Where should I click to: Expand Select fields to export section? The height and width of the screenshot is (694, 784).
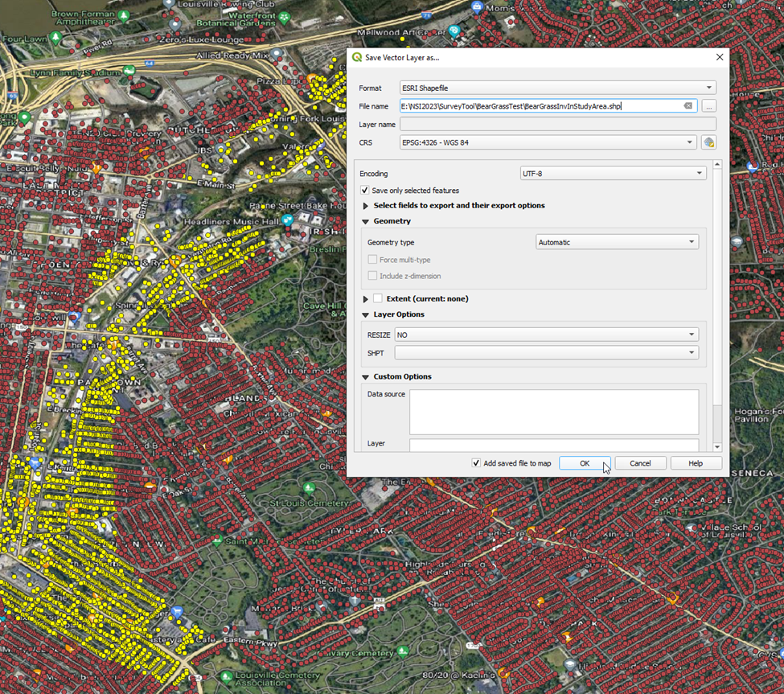pyautogui.click(x=366, y=206)
